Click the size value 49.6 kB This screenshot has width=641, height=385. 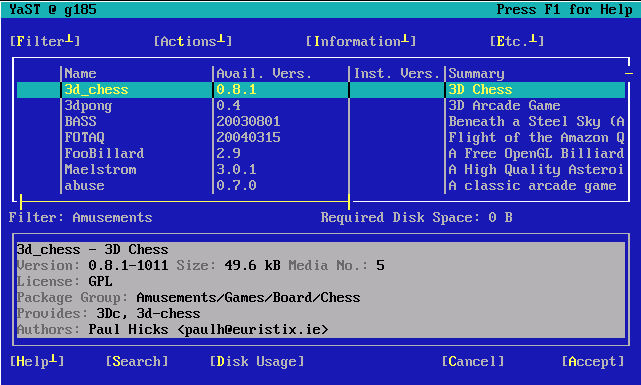pos(252,265)
